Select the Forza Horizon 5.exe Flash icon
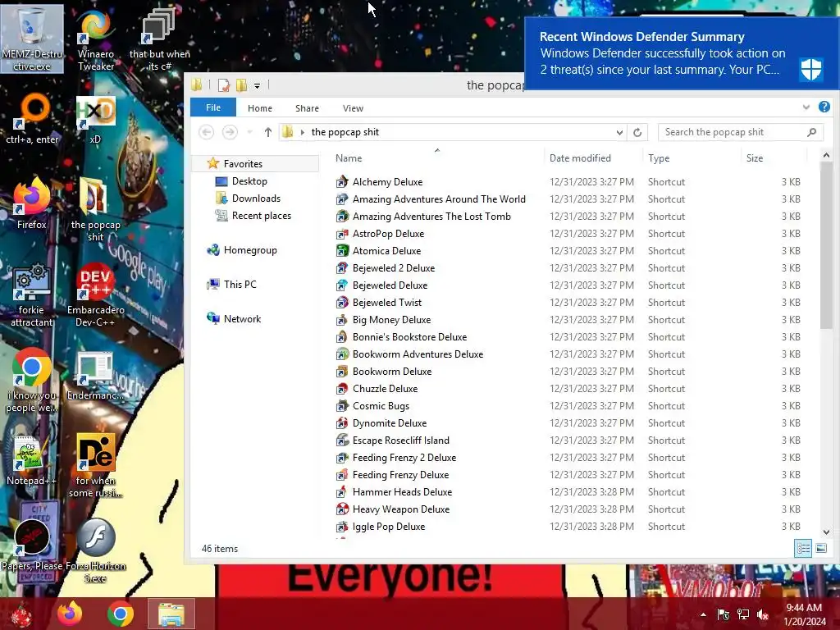This screenshot has height=630, width=840. click(95, 550)
